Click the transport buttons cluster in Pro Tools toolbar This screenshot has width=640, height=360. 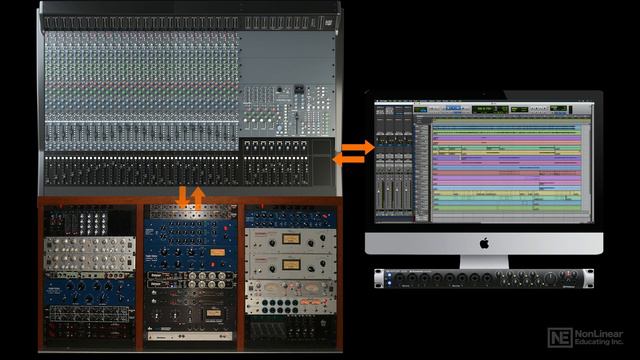[538, 109]
